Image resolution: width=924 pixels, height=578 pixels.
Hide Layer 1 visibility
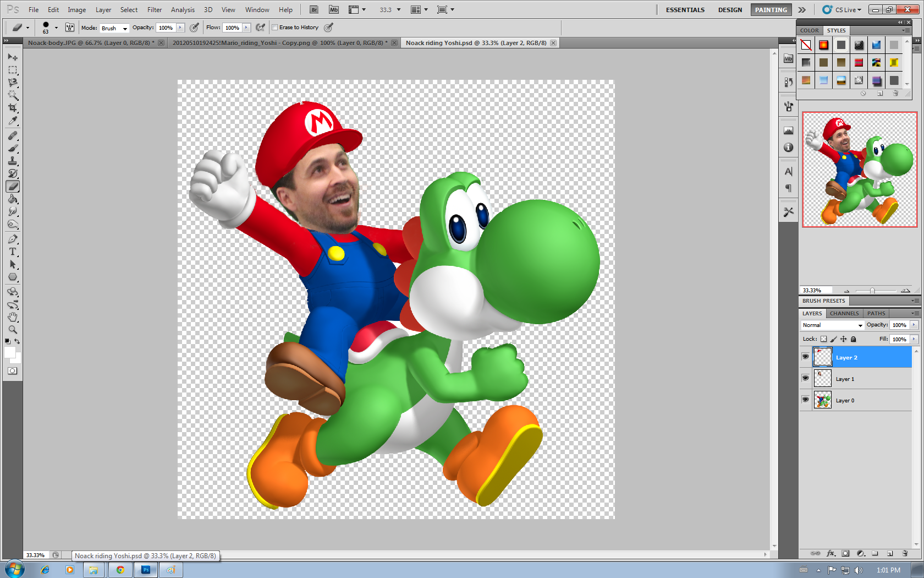pyautogui.click(x=805, y=378)
